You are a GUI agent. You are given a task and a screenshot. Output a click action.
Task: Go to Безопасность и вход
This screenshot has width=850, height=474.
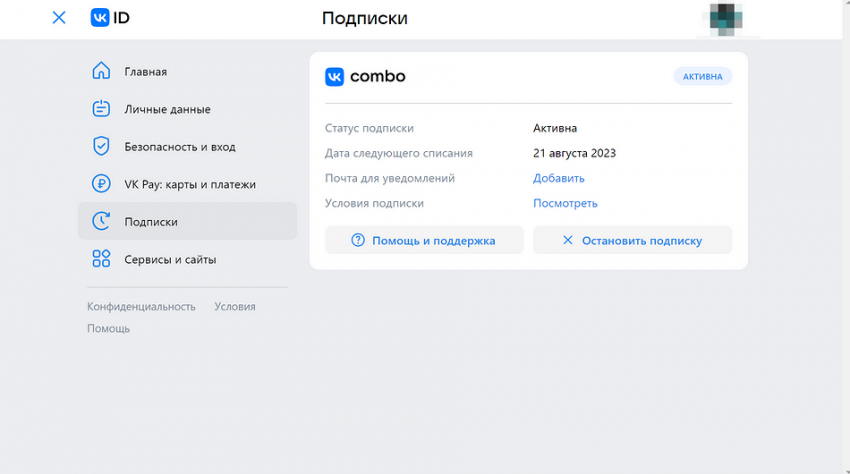[180, 147]
